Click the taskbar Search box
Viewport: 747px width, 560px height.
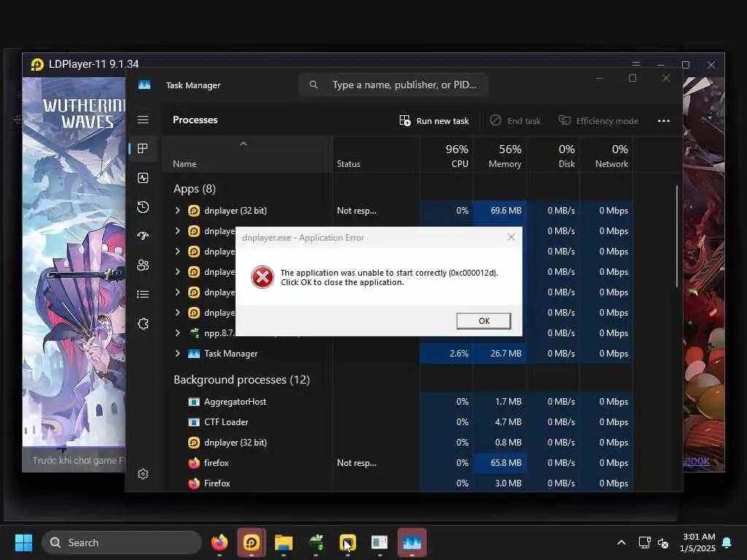(x=122, y=542)
